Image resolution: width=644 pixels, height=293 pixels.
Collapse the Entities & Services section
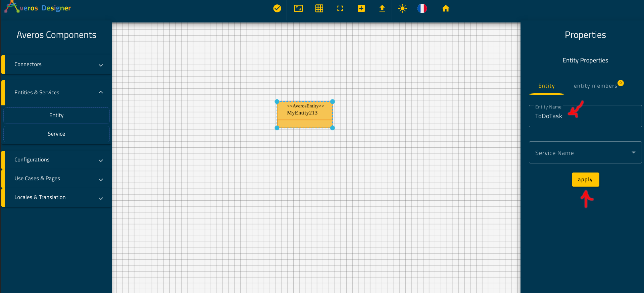click(57, 92)
